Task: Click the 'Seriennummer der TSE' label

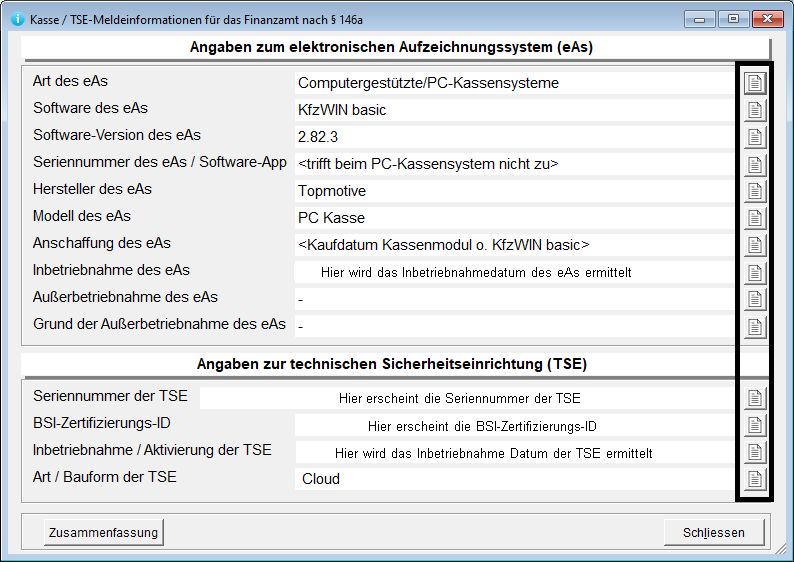Action: [x=110, y=396]
